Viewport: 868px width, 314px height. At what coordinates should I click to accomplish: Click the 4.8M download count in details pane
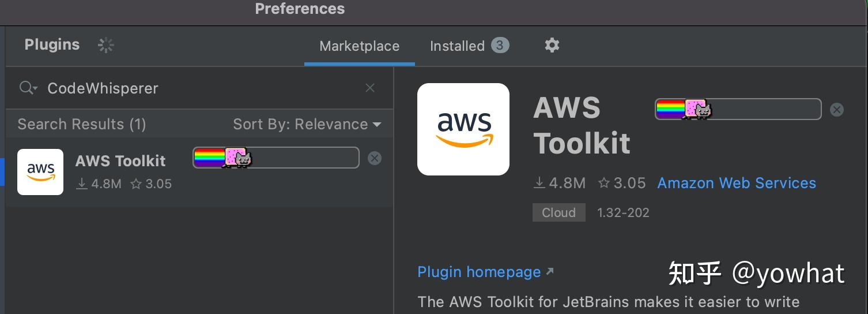(x=560, y=183)
